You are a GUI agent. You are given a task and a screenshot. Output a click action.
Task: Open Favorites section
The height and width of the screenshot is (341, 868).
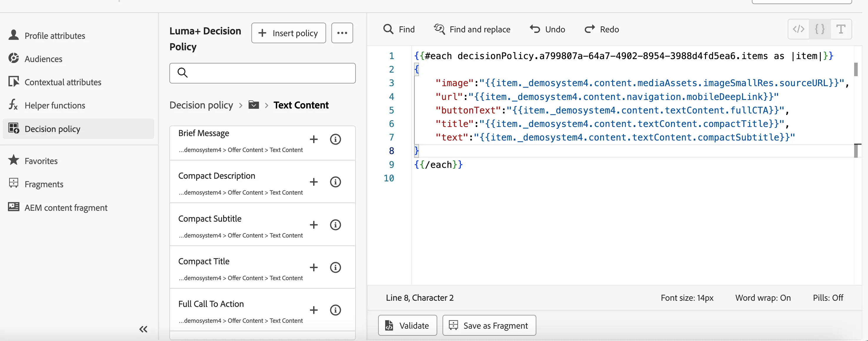(33, 161)
